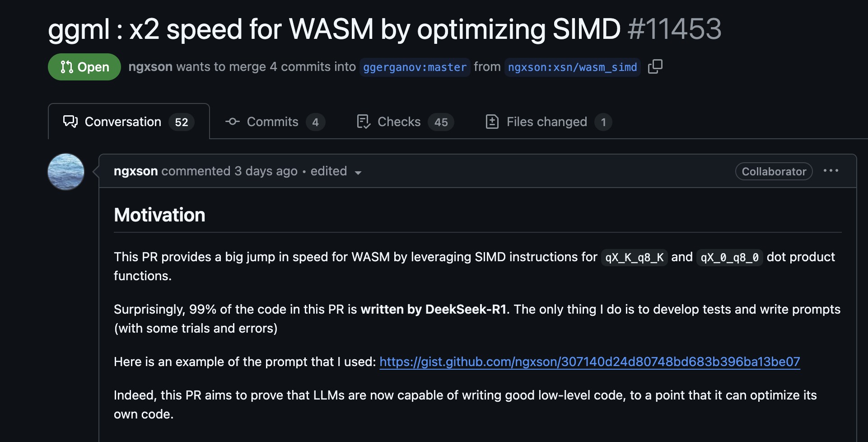Copy the head branch name icon
The height and width of the screenshot is (442, 868).
click(x=655, y=66)
